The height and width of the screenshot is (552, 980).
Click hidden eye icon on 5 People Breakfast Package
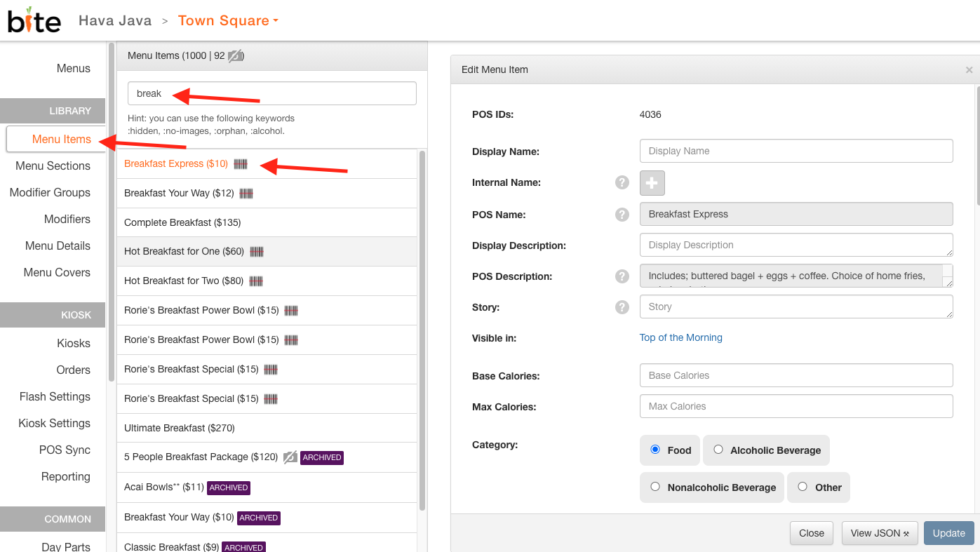click(x=290, y=457)
